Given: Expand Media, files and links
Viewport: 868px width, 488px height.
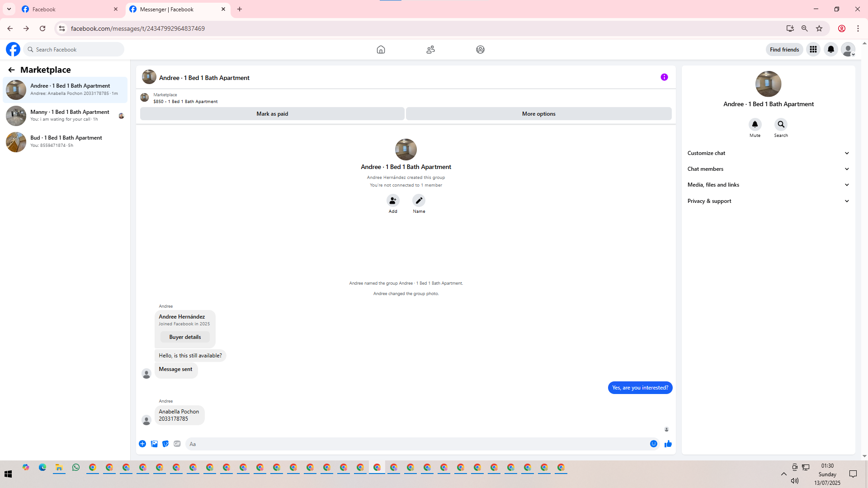Looking at the screenshot, I should pyautogui.click(x=768, y=185).
